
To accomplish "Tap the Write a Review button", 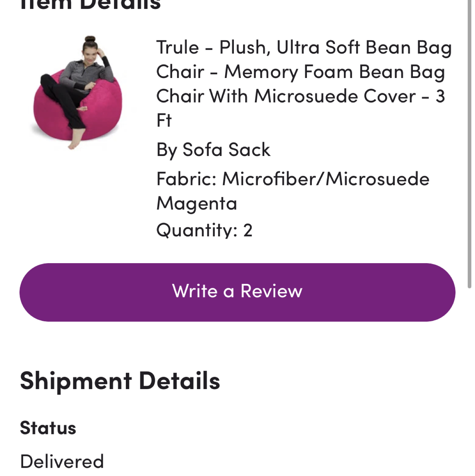I will click(237, 292).
